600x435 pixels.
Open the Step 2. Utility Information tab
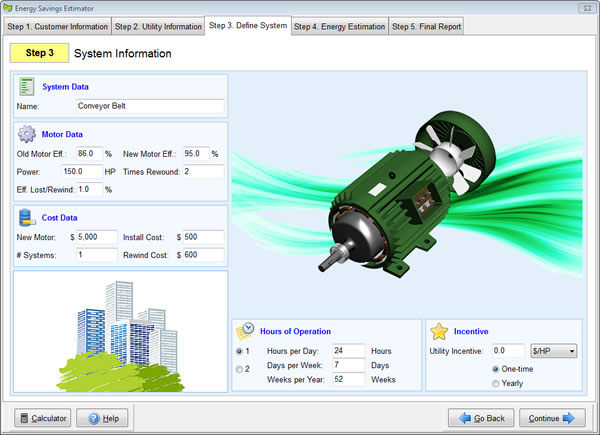point(157,26)
